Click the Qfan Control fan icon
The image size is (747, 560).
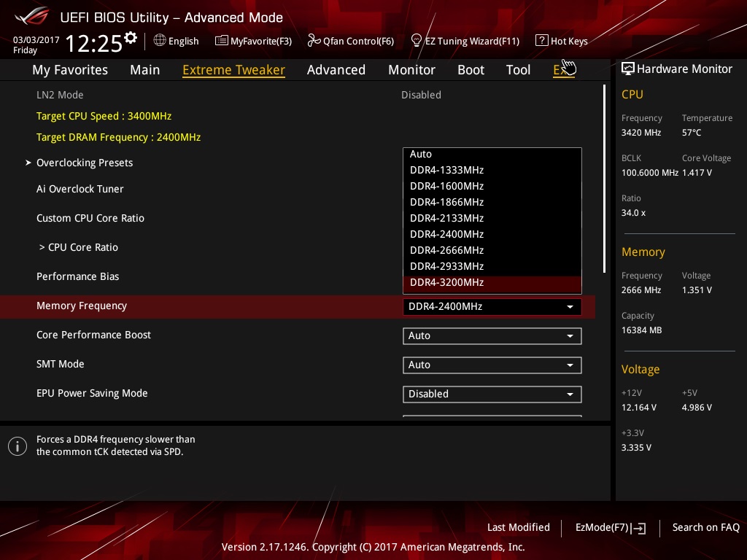pyautogui.click(x=314, y=41)
